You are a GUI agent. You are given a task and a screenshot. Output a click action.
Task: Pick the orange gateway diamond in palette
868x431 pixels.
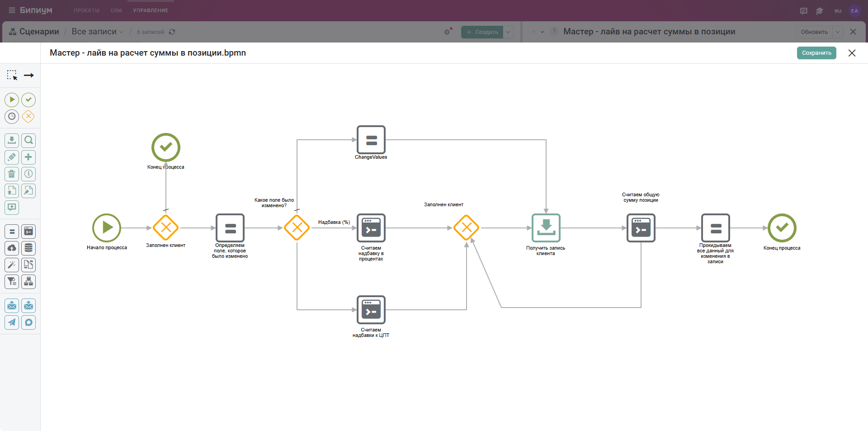(28, 116)
